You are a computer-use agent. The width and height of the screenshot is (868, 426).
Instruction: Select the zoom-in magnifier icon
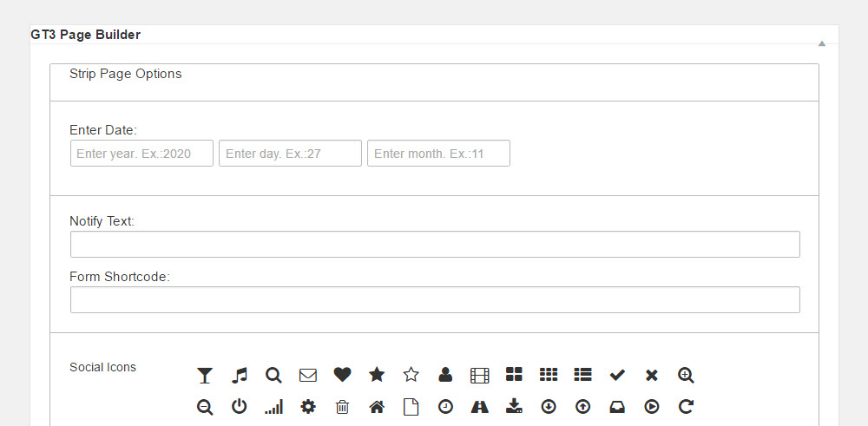[686, 375]
